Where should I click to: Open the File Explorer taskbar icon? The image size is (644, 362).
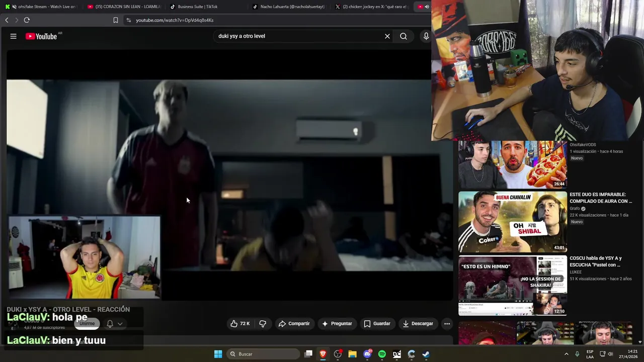pos(352,354)
